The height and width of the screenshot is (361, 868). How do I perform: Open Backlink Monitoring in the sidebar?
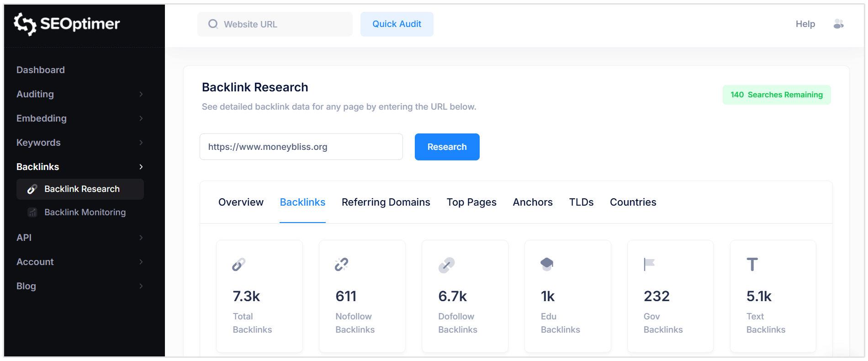[85, 212]
